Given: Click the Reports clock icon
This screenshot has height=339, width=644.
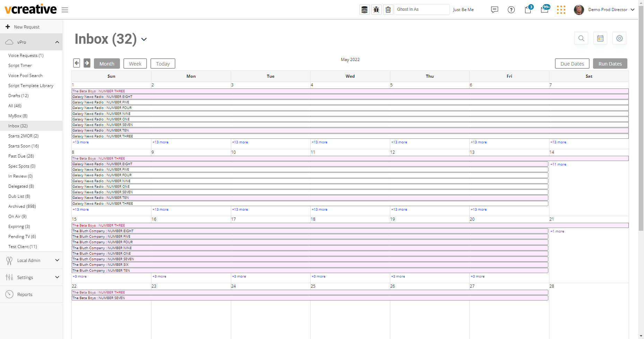Looking at the screenshot, I should 9,294.
